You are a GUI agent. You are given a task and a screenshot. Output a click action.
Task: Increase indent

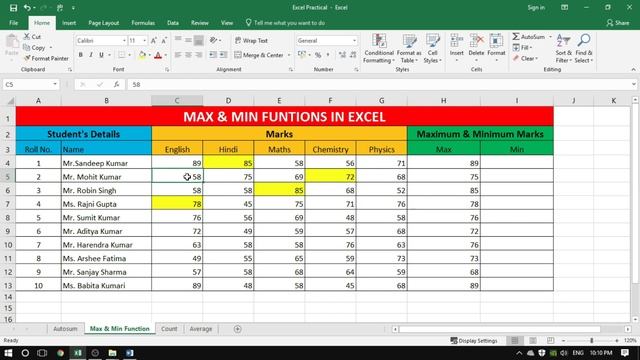pos(223,55)
